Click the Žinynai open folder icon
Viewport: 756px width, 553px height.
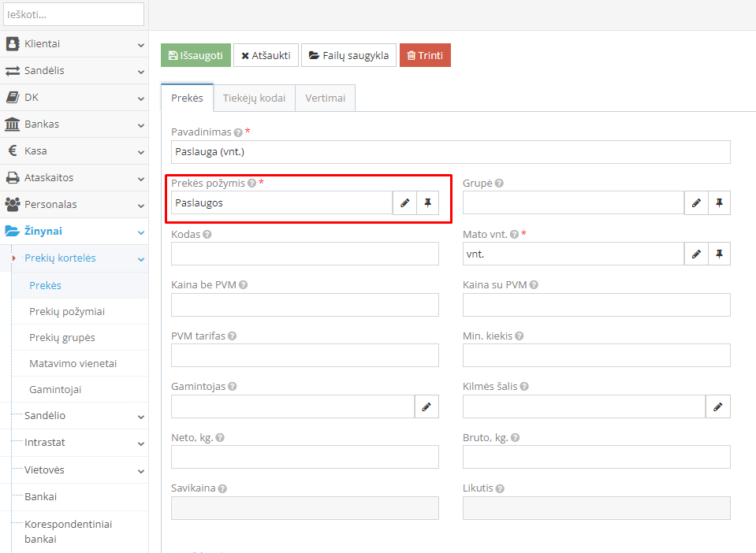[x=13, y=231]
